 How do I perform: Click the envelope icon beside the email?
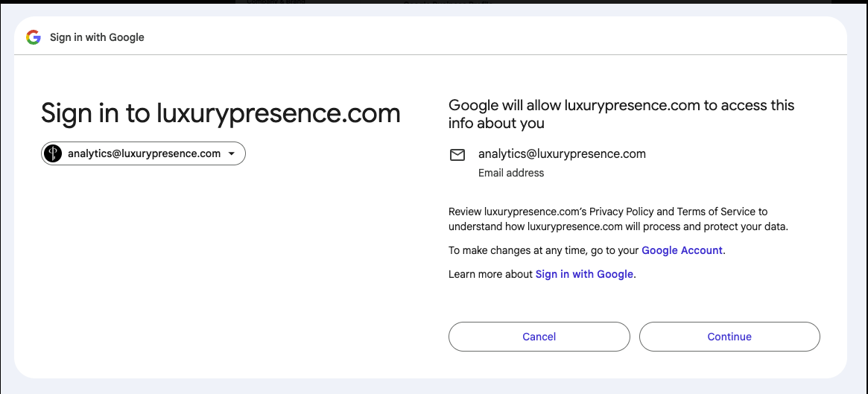(457, 155)
